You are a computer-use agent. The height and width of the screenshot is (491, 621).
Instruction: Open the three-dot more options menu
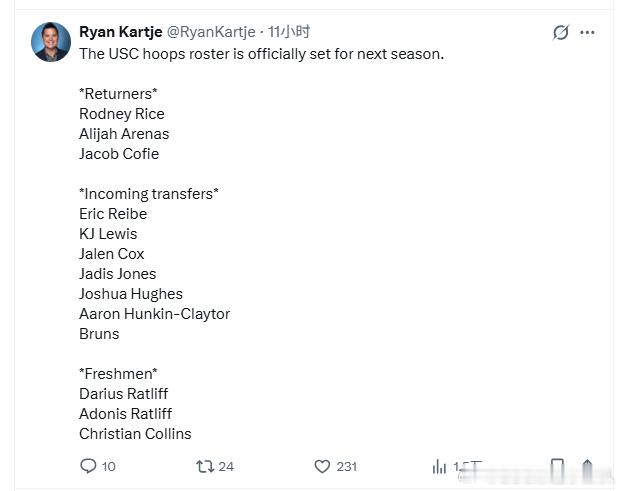click(587, 32)
